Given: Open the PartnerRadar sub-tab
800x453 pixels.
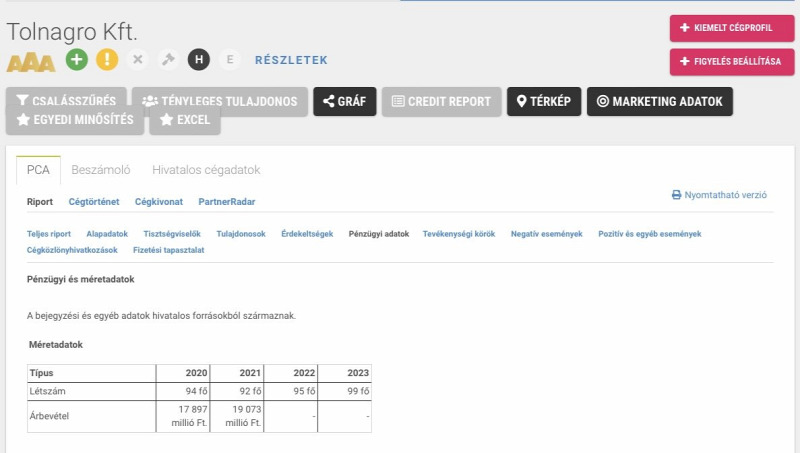Looking at the screenshot, I should (227, 202).
